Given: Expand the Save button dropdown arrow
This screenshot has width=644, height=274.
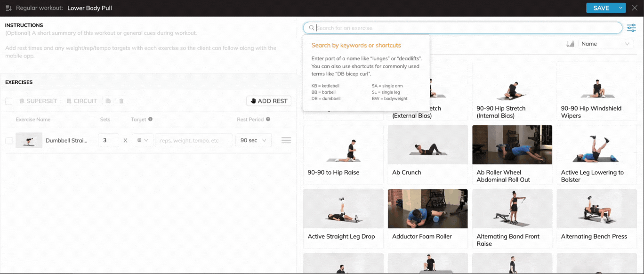Looking at the screenshot, I should [x=621, y=8].
